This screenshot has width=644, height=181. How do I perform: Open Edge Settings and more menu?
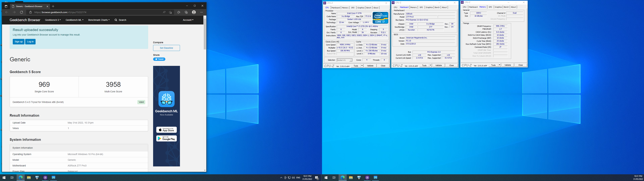201,12
